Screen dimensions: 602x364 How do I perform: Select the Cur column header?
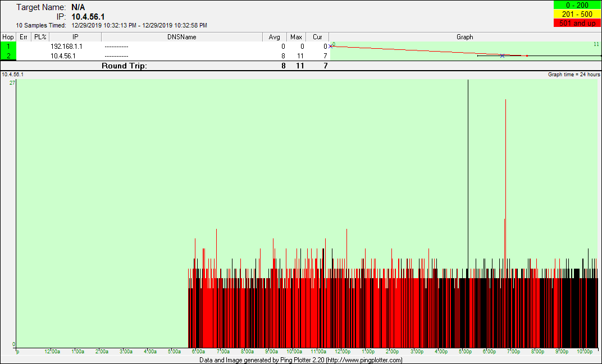[317, 37]
